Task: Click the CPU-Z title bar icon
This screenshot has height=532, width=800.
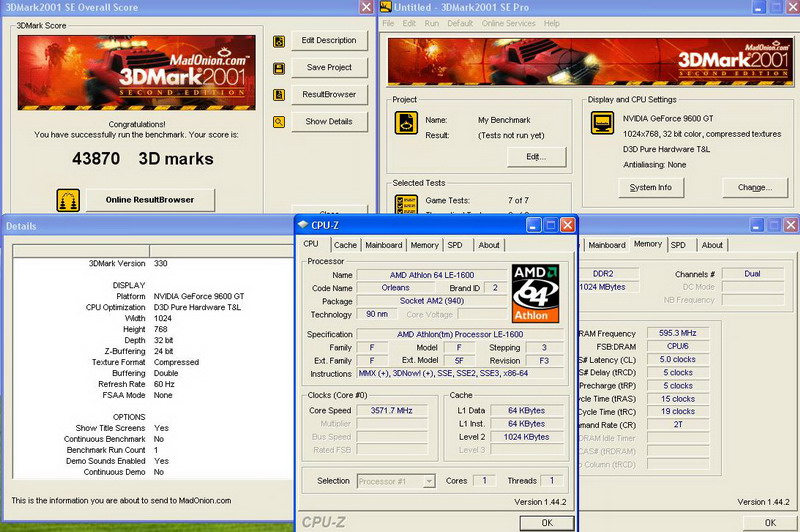Action: [x=303, y=225]
